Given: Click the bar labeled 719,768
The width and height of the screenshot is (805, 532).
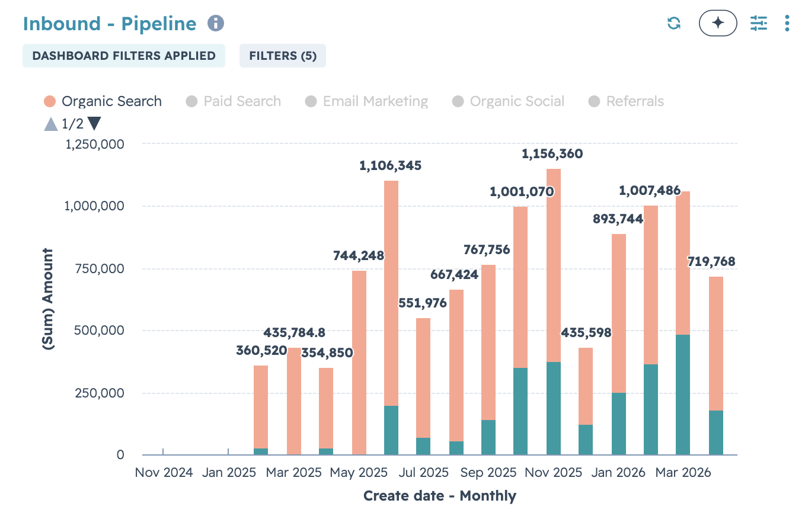Looking at the screenshot, I should [716, 366].
